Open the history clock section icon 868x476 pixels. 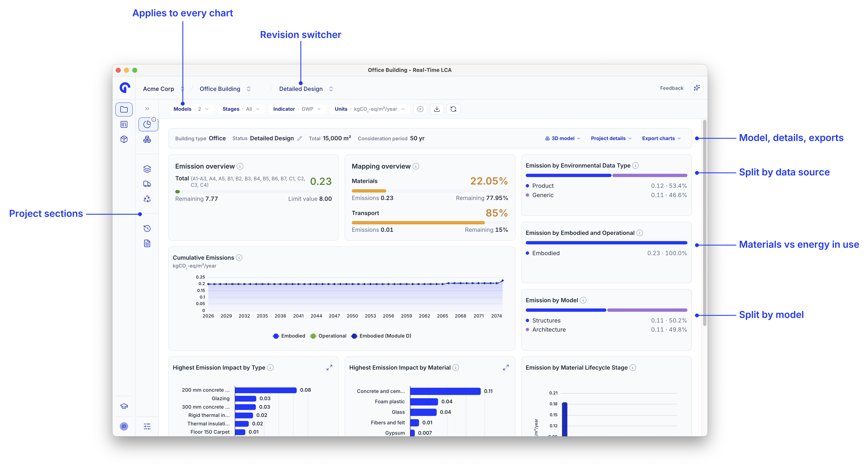tap(147, 228)
